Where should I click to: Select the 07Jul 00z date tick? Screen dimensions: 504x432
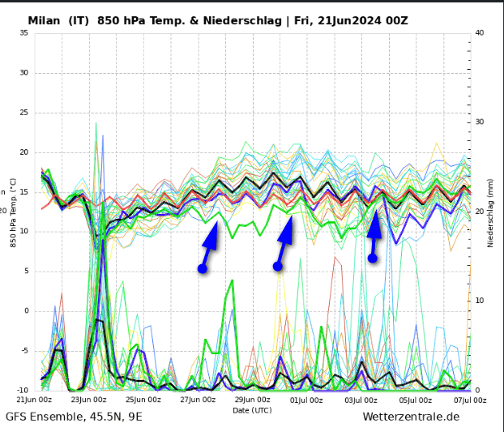point(468,399)
